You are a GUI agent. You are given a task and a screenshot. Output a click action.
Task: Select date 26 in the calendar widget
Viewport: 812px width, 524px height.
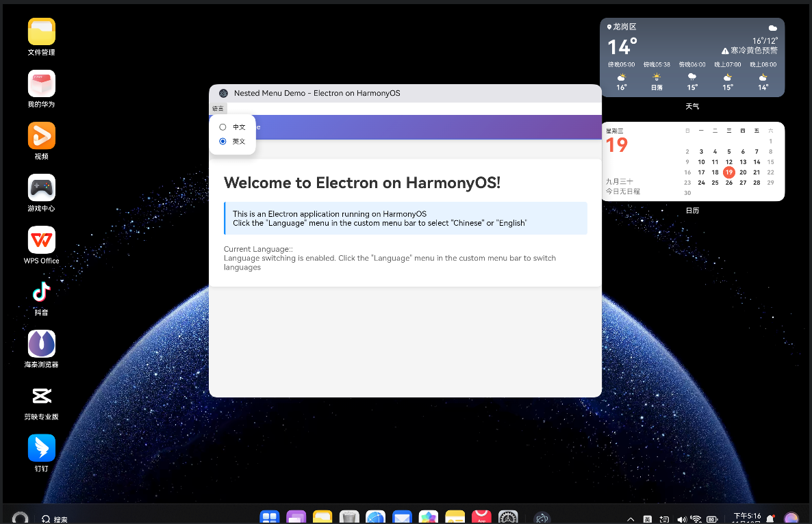[x=728, y=183]
